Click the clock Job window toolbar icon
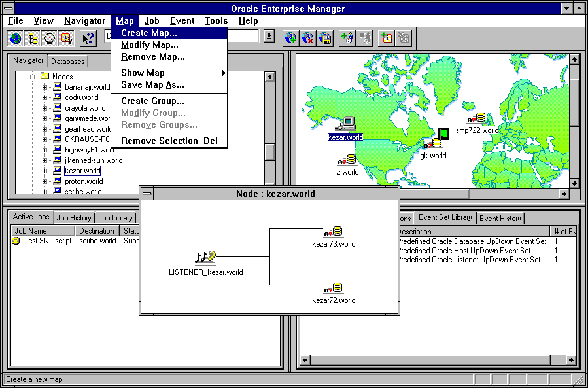588x388 pixels. [x=50, y=38]
